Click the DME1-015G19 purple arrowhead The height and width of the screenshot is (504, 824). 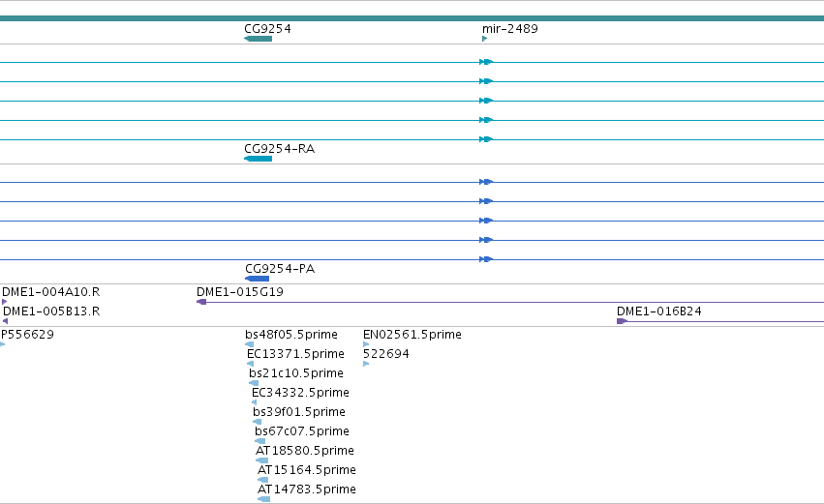coord(201,302)
